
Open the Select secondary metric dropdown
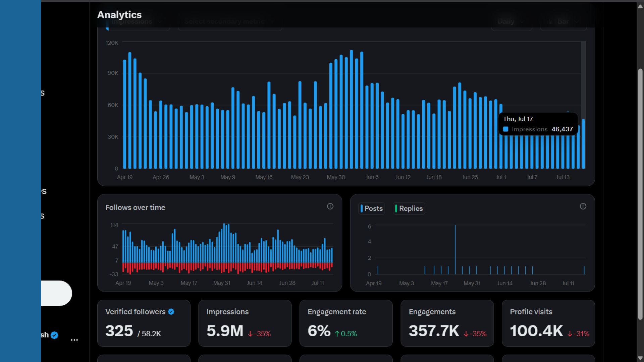tap(229, 21)
